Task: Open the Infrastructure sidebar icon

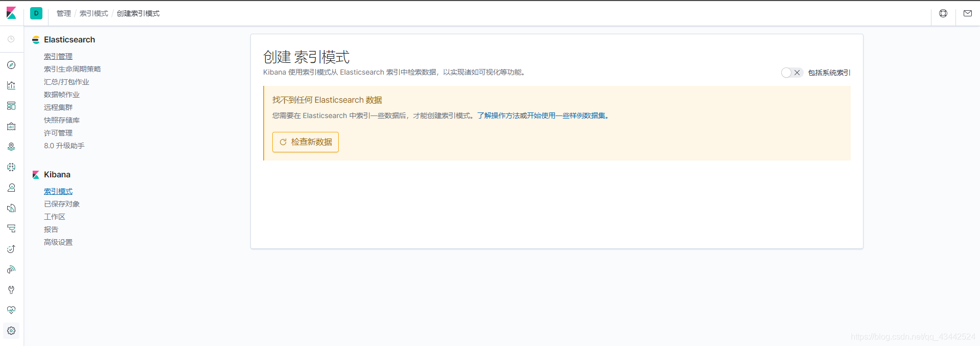Action: pos(11,188)
